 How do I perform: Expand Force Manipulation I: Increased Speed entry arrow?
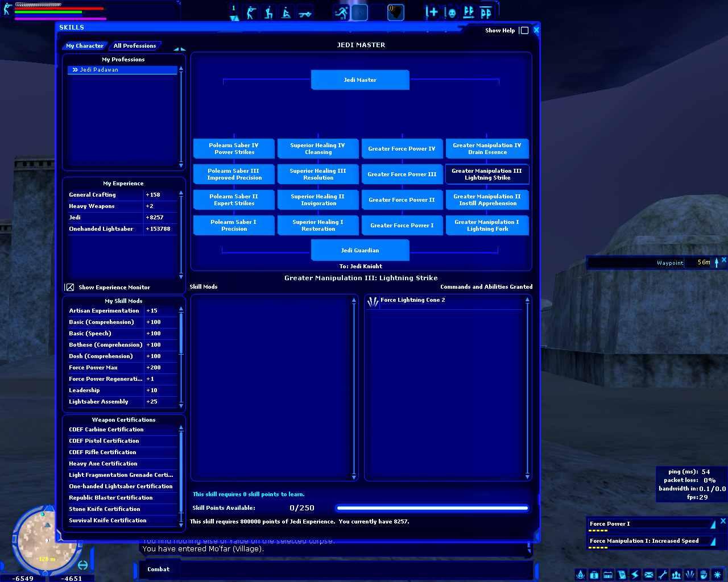point(713,541)
